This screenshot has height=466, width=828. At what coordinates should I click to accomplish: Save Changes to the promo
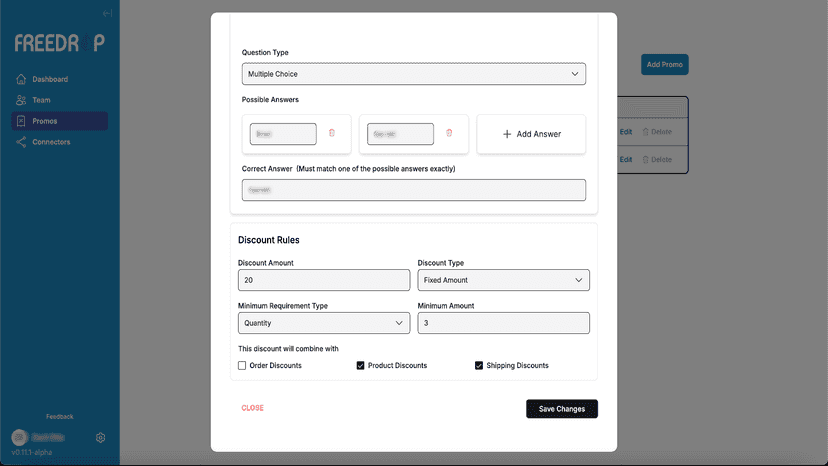562,409
